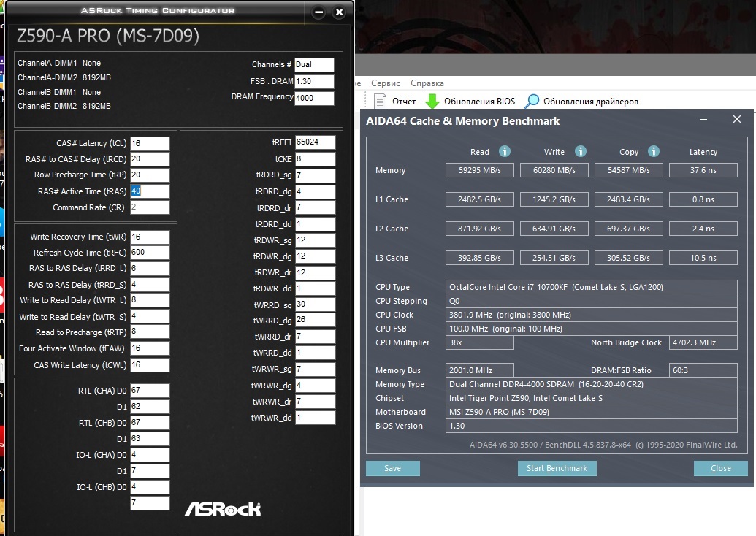The width and height of the screenshot is (756, 536).
Task: Click the Four Activate Window (tFAW) field
Action: 150,348
